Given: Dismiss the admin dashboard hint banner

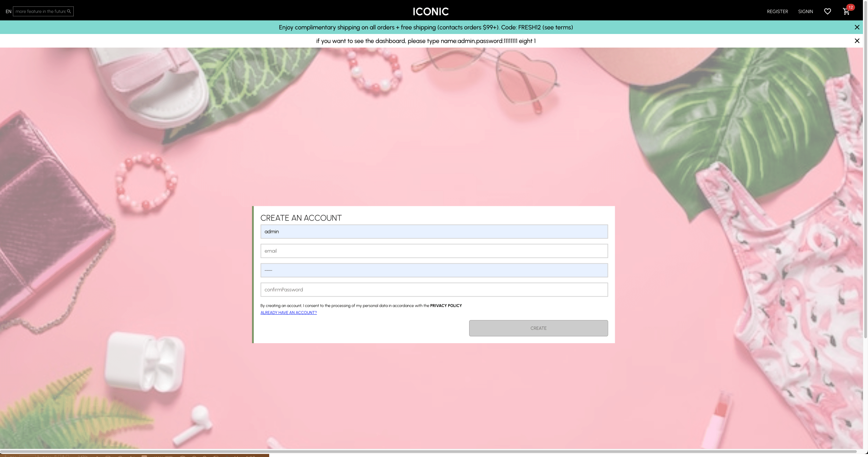Looking at the screenshot, I should point(857,41).
